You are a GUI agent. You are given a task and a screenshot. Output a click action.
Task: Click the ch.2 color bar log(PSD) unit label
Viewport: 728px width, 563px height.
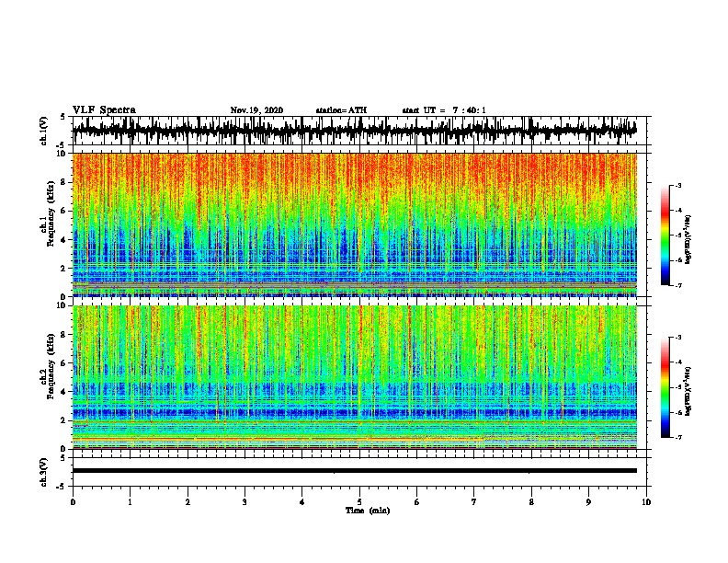pos(688,391)
